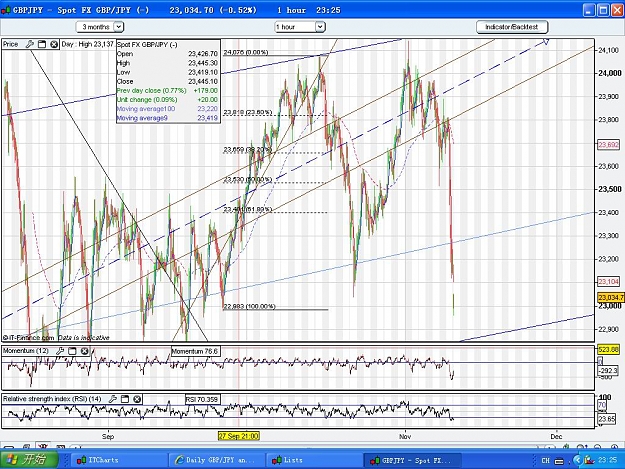The width and height of the screenshot is (625, 469).
Task: Click the system tray icon beside the clock
Action: click(x=589, y=460)
